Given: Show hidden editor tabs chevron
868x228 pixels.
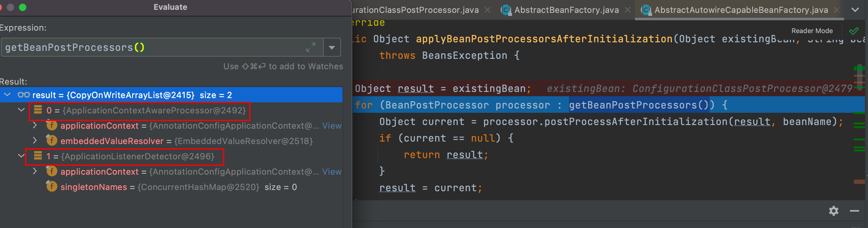Looking at the screenshot, I should 855,10.
